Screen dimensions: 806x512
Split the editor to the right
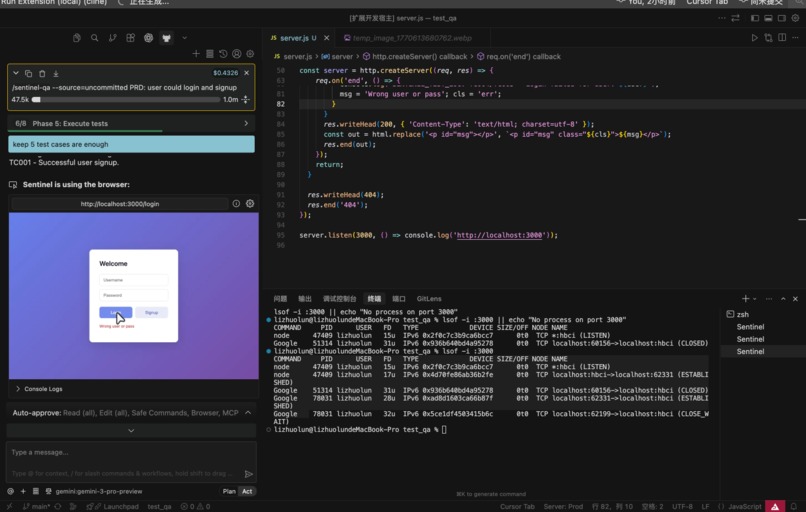(x=782, y=38)
